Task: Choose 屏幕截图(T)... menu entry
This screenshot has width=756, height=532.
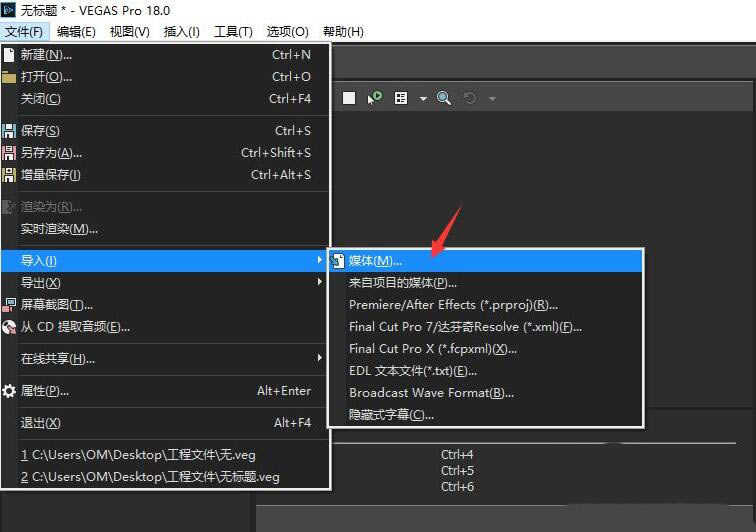Action: (165, 305)
